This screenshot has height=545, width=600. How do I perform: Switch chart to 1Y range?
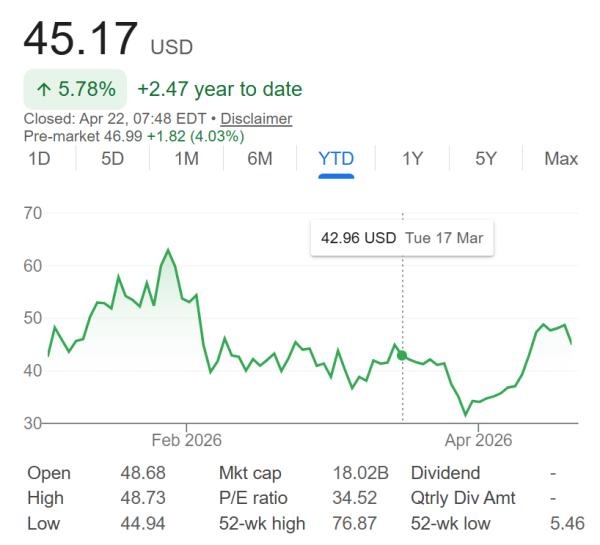tap(411, 158)
